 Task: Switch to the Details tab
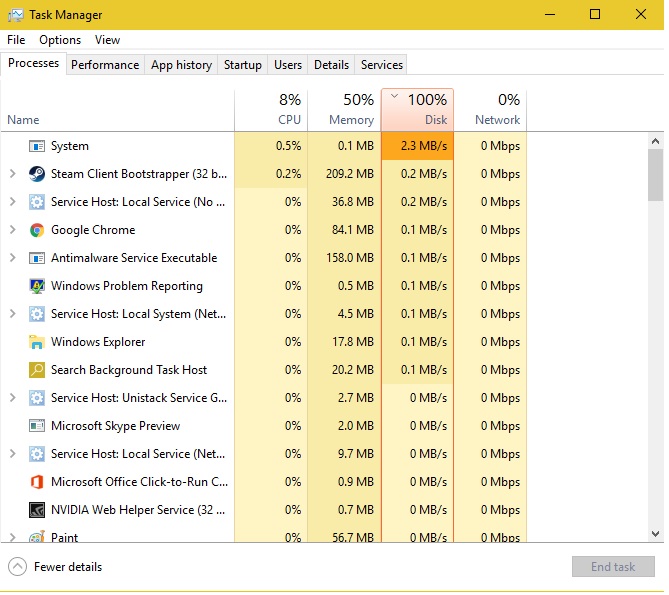coord(332,65)
